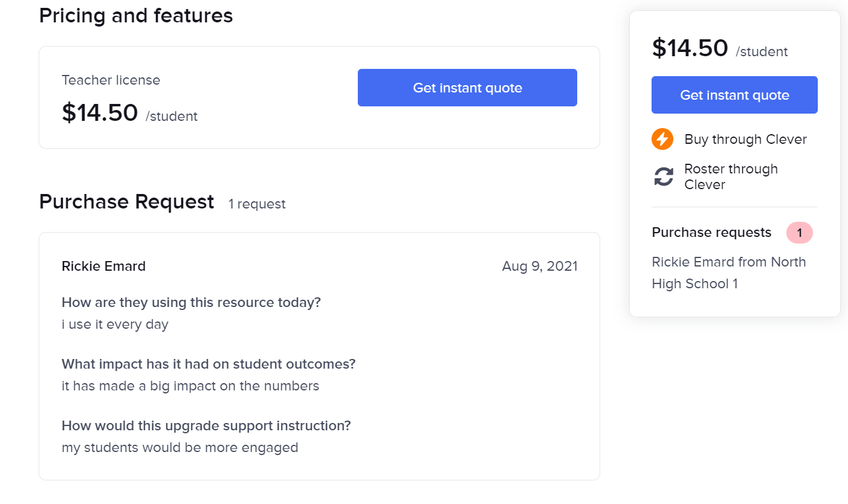Click the Purchase requests label in sidebar
The width and height of the screenshot is (848, 504).
coord(711,233)
